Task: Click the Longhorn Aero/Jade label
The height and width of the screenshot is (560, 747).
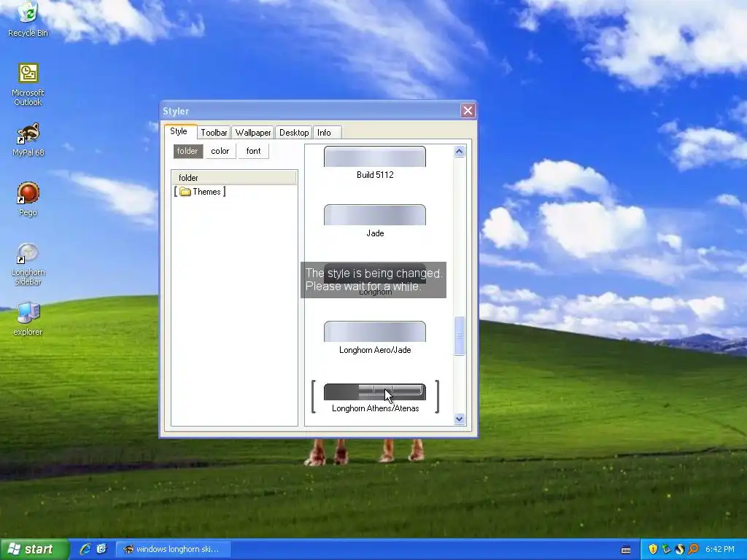Action: click(376, 350)
